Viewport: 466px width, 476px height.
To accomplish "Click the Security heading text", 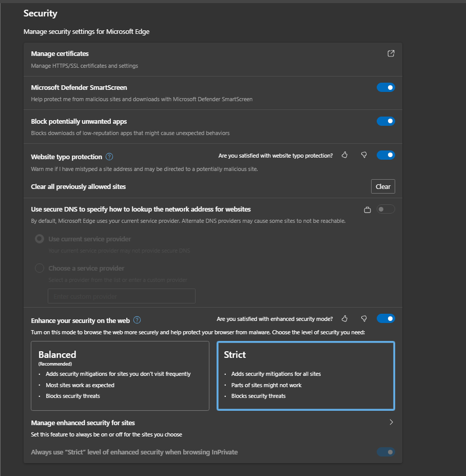I will (41, 13).
